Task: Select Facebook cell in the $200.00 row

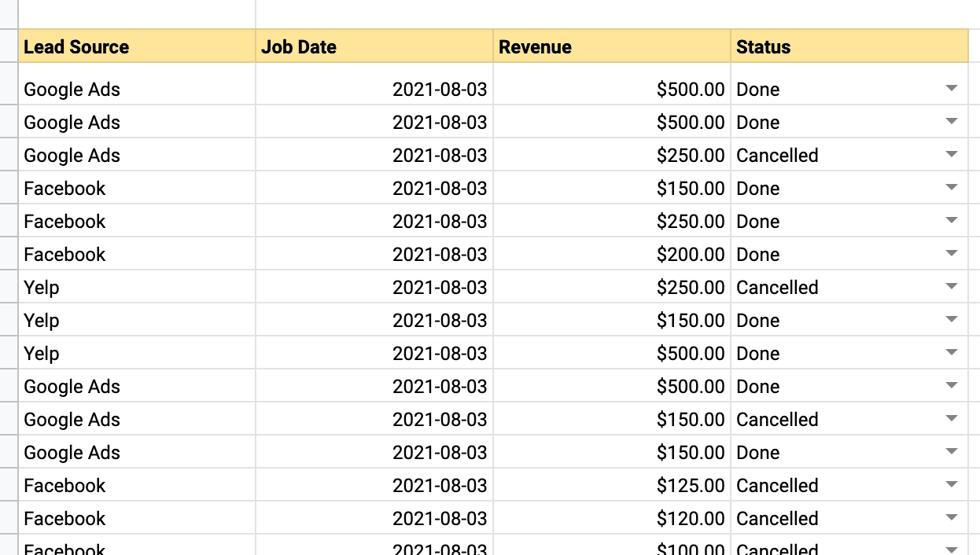Action: (137, 254)
